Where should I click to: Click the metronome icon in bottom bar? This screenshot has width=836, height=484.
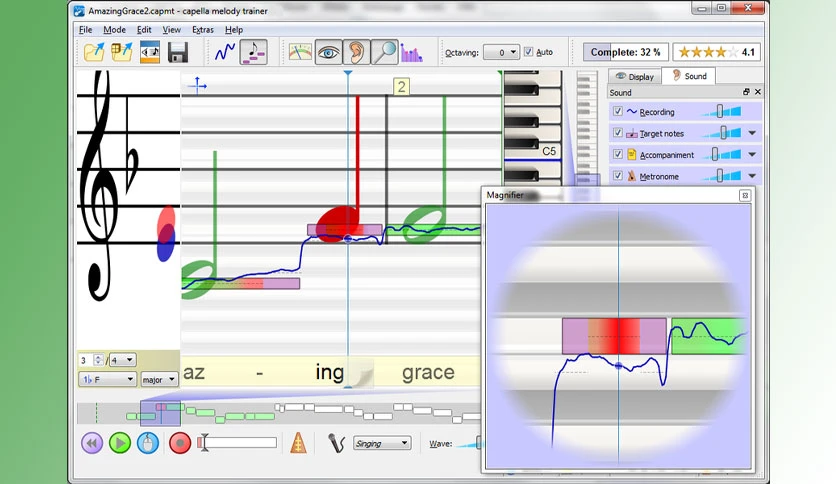[298, 443]
